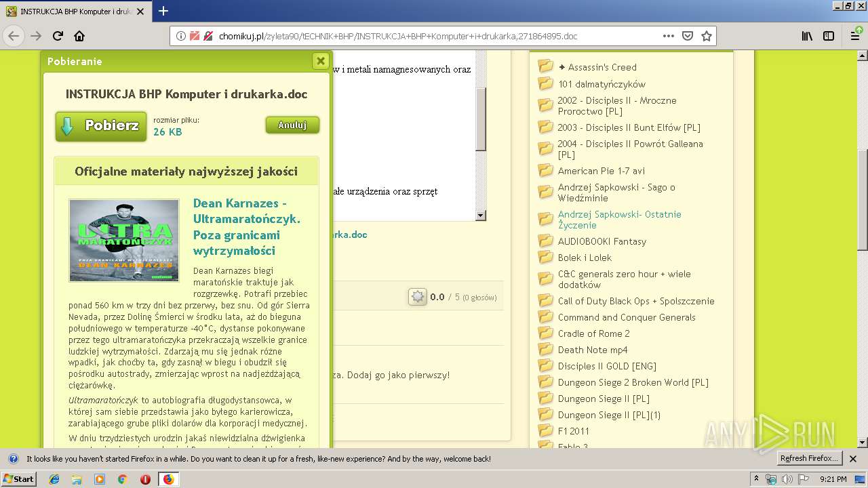Show site information icon in address bar
Viewport: 868px width, 488px height.
(181, 36)
